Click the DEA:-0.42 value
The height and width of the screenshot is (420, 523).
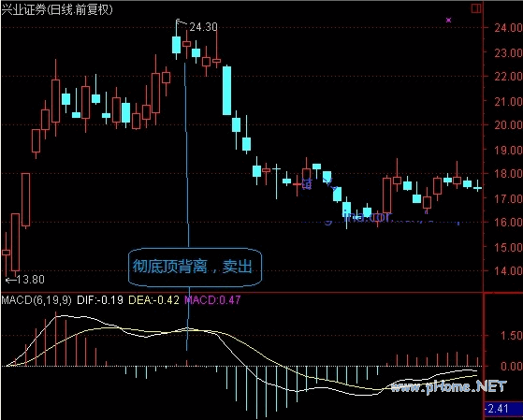(x=153, y=300)
